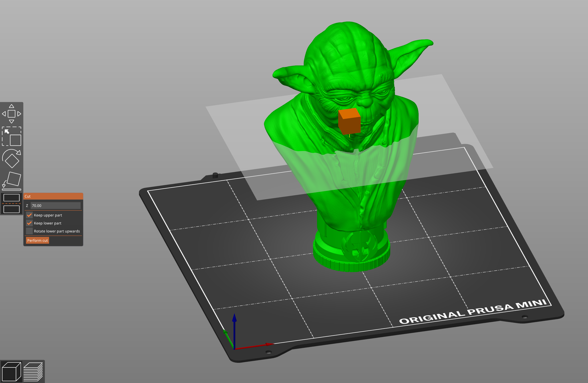The image size is (588, 383).
Task: Select the Rotate gizmo tool
Action: coord(11,159)
